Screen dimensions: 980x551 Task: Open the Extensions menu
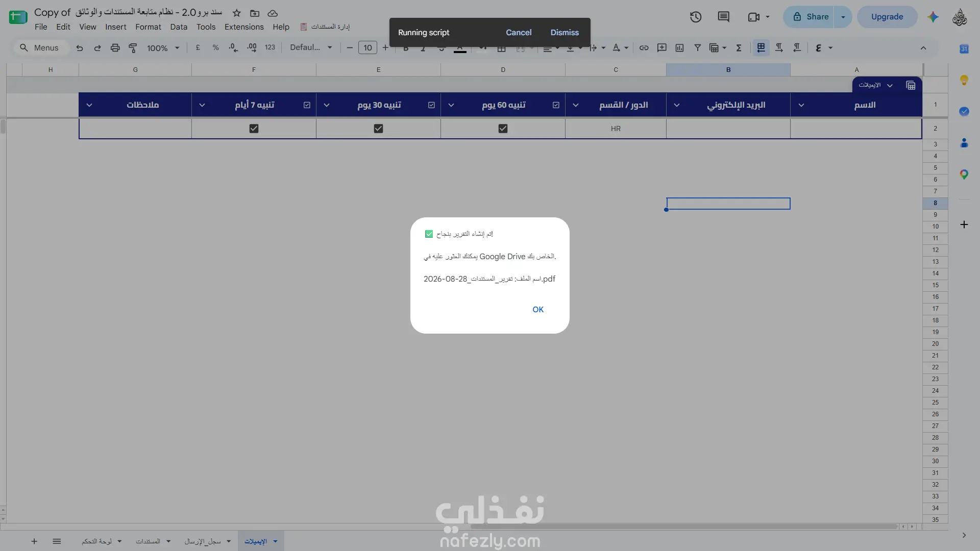point(244,27)
